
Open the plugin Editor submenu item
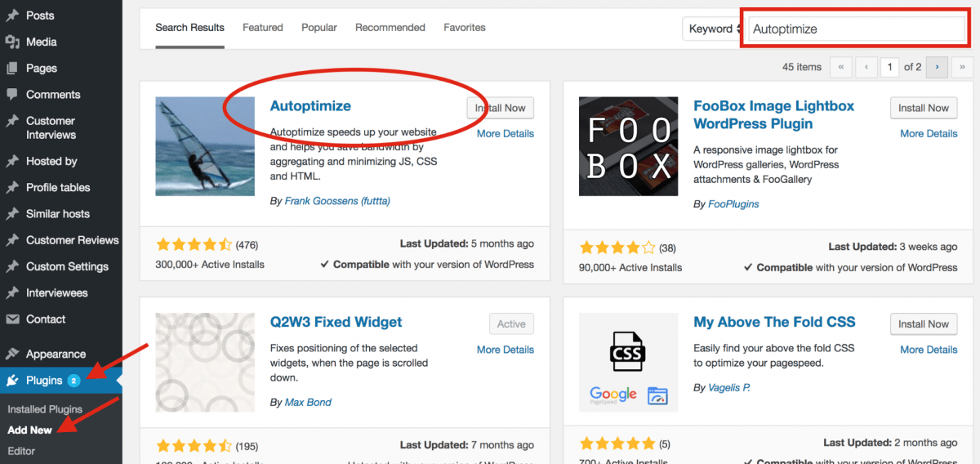(21, 451)
